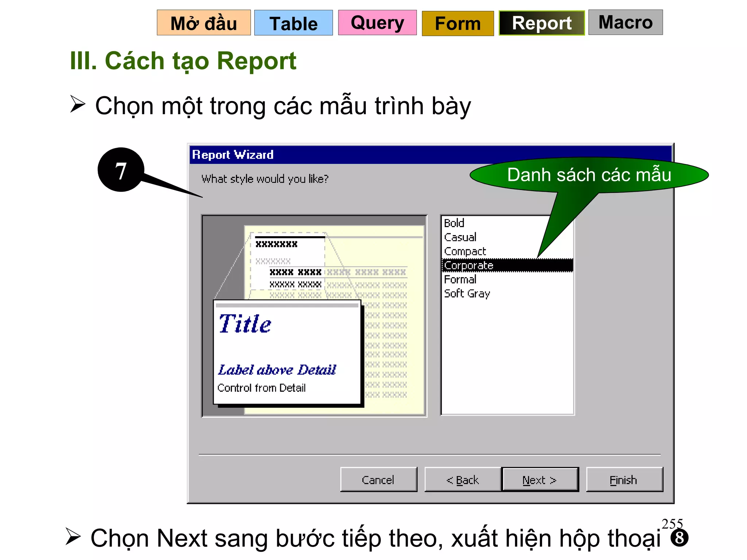Click the style preview thumbnail
The width and height of the screenshot is (747, 560).
click(314, 316)
